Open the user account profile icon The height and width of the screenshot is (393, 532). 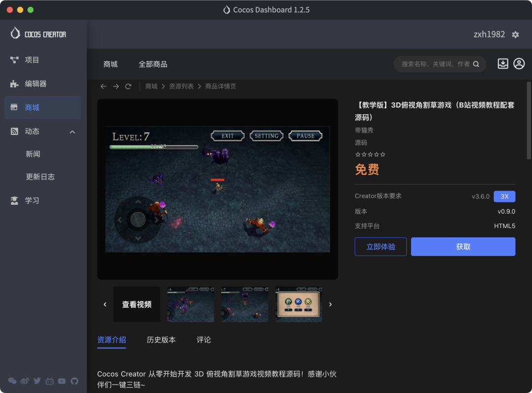pyautogui.click(x=519, y=64)
